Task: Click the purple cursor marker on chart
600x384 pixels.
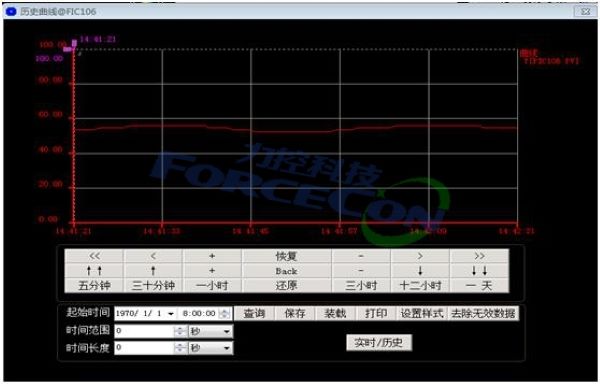Action: point(74,43)
